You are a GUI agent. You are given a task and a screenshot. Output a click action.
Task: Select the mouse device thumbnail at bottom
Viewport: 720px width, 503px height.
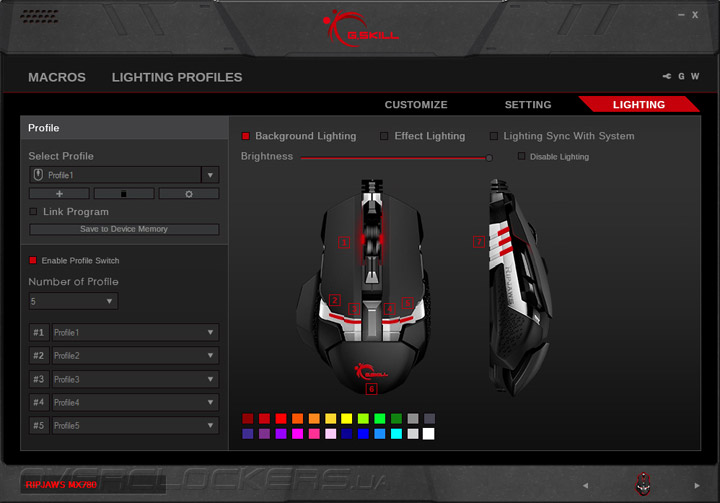[643, 484]
